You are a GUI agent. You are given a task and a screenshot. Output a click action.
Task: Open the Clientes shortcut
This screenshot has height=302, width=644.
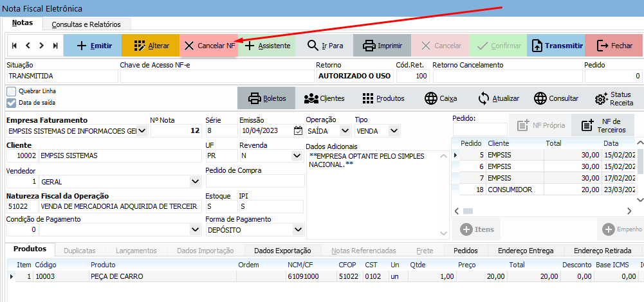[x=324, y=98]
